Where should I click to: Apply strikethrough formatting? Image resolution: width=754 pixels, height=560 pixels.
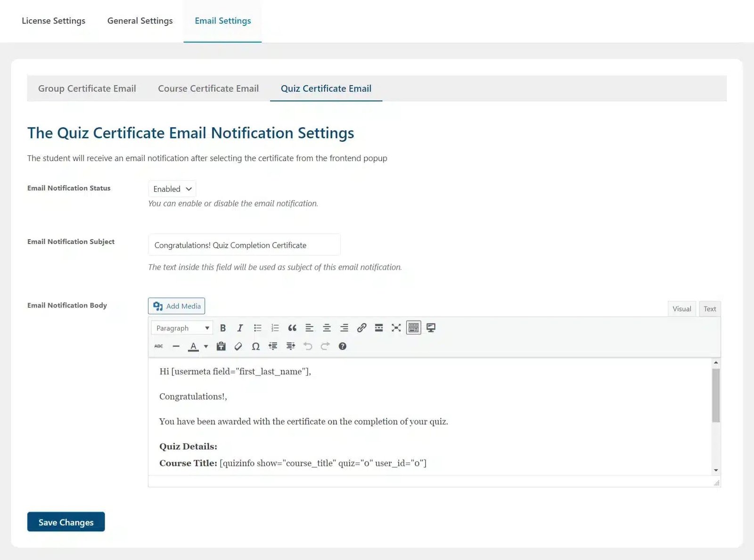159,346
